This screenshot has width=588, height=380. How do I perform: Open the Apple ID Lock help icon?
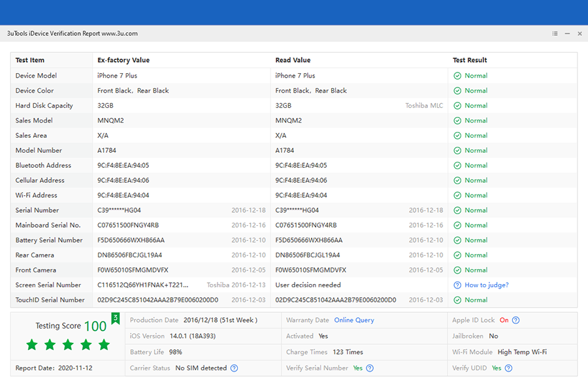pos(516,320)
